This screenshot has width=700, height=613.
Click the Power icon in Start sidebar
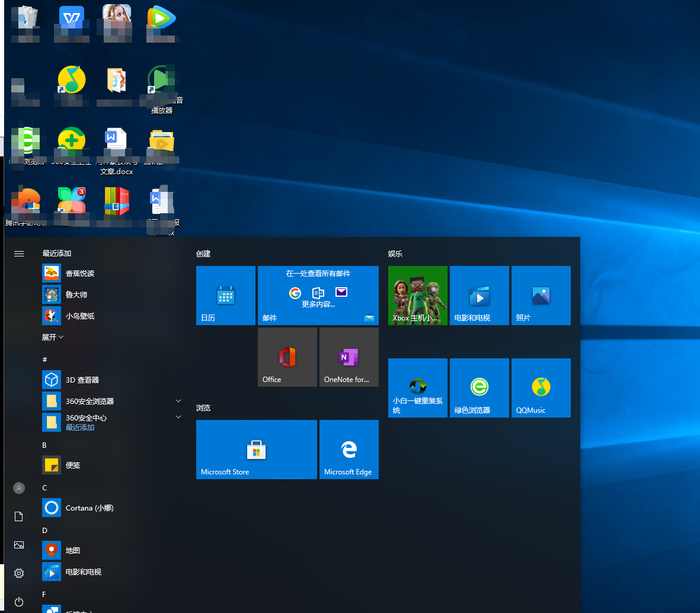coord(19,602)
